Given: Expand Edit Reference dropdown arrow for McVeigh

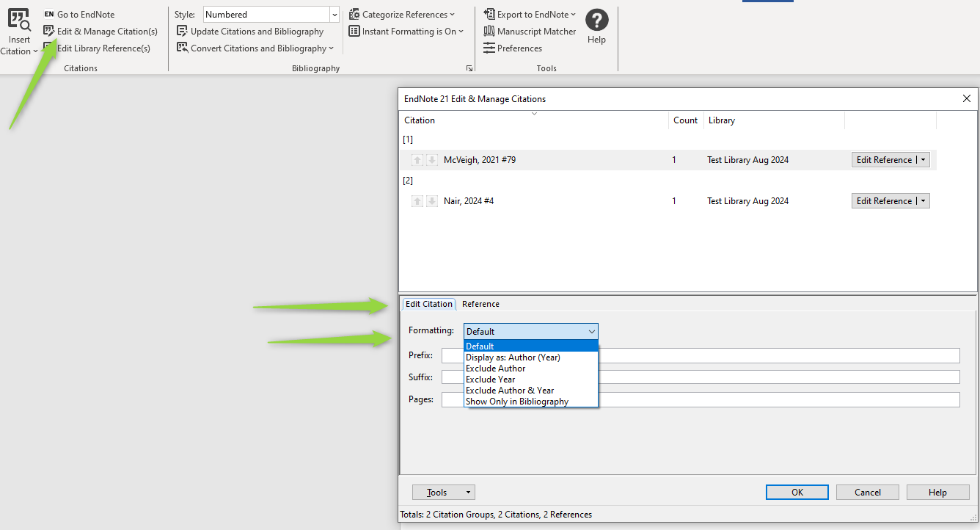Looking at the screenshot, I should (924, 160).
